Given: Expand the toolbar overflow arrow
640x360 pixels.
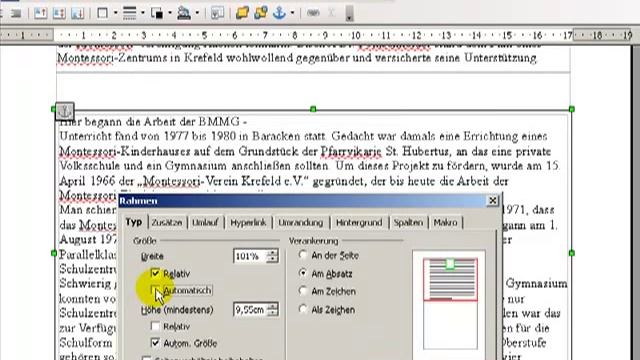Looking at the screenshot, I should tap(349, 13).
